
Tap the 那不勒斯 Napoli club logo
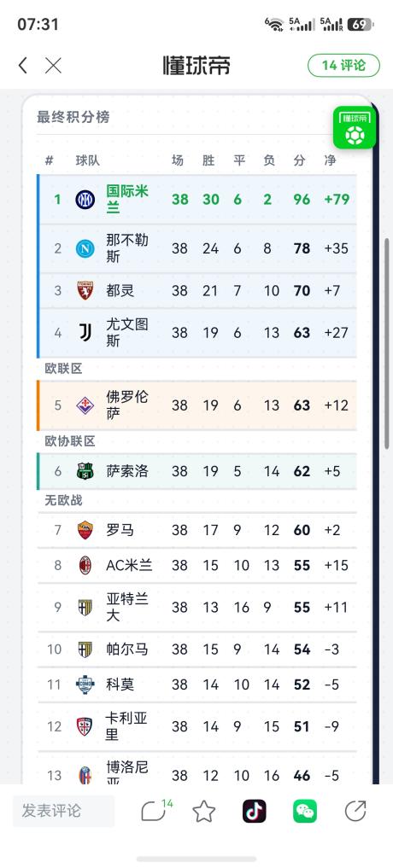(85, 248)
